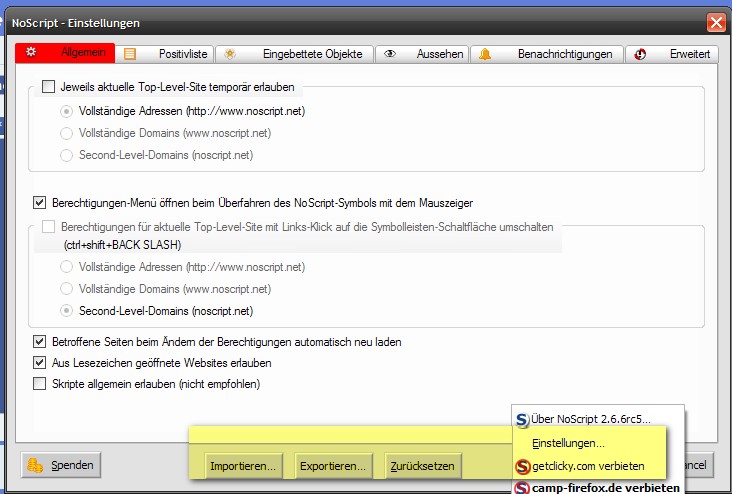Click the gear icon on Allgemein tab

click(31, 52)
